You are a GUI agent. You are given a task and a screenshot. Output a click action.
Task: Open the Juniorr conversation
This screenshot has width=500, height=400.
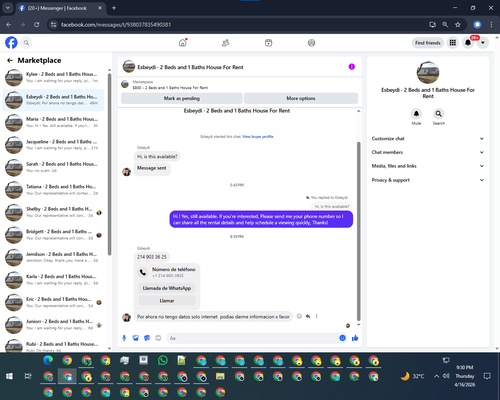coord(53,325)
